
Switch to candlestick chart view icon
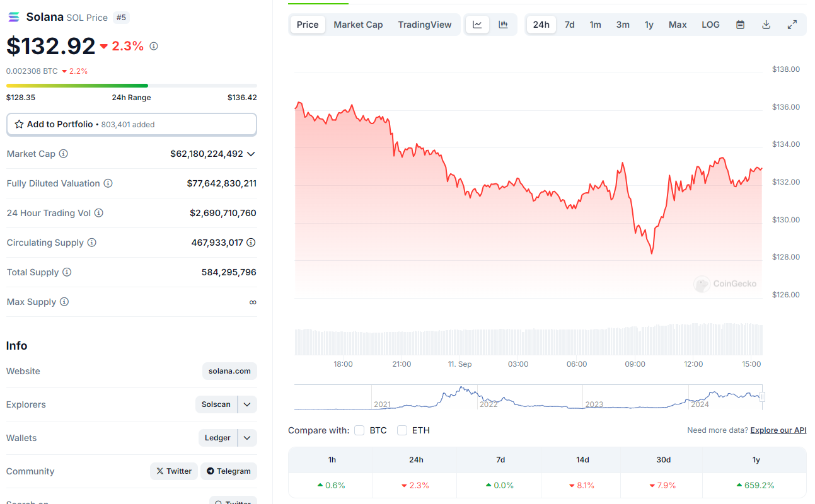(503, 25)
